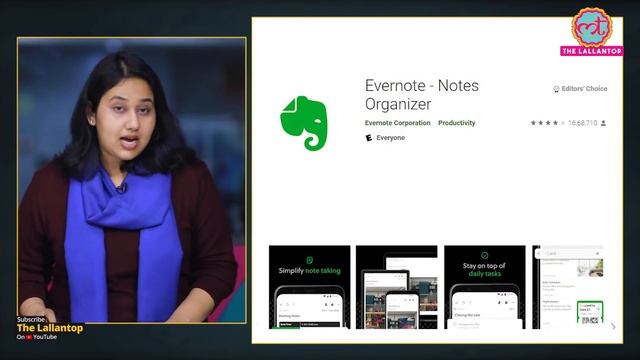Viewport: 640px width, 360px height.
Task: Open the 'Simplify note taking' screenshot
Action: click(x=309, y=287)
